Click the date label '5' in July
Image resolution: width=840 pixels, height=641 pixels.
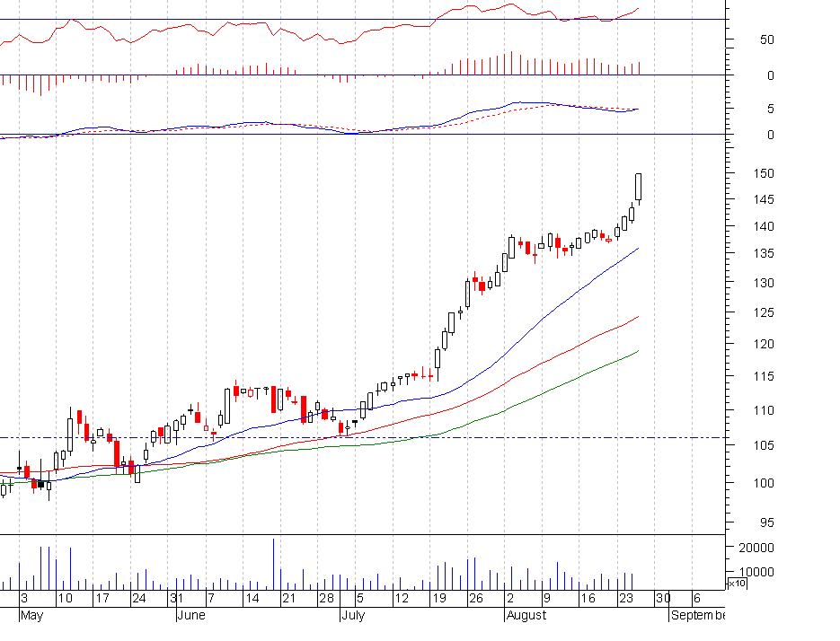[360, 598]
